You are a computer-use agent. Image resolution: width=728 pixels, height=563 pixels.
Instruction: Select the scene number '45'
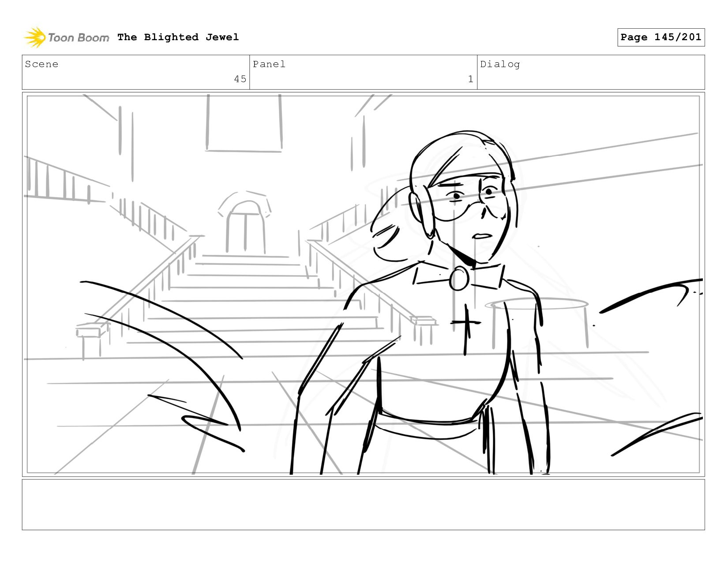(240, 79)
